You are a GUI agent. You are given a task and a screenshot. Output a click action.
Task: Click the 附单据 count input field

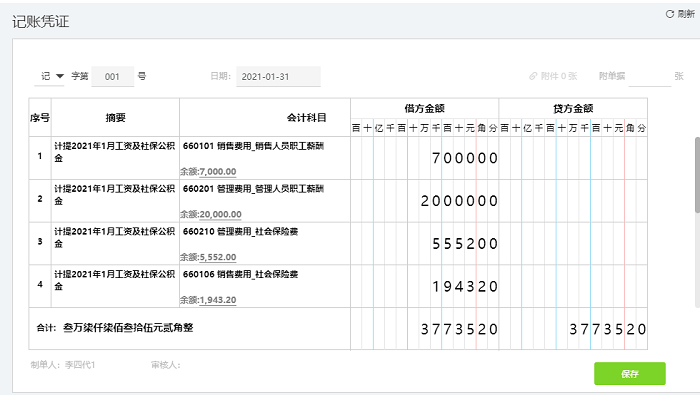650,76
